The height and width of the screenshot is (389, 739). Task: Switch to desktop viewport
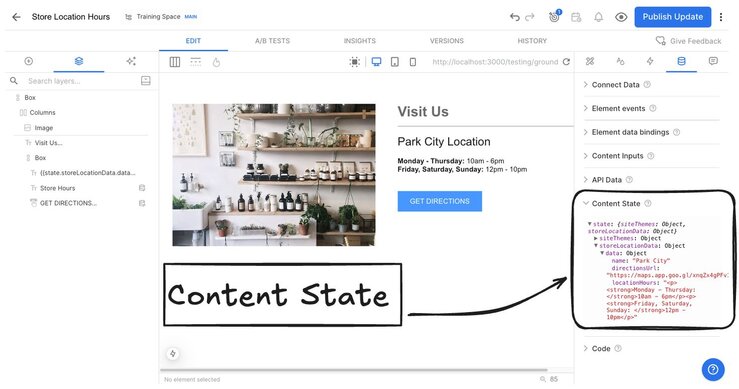(376, 62)
